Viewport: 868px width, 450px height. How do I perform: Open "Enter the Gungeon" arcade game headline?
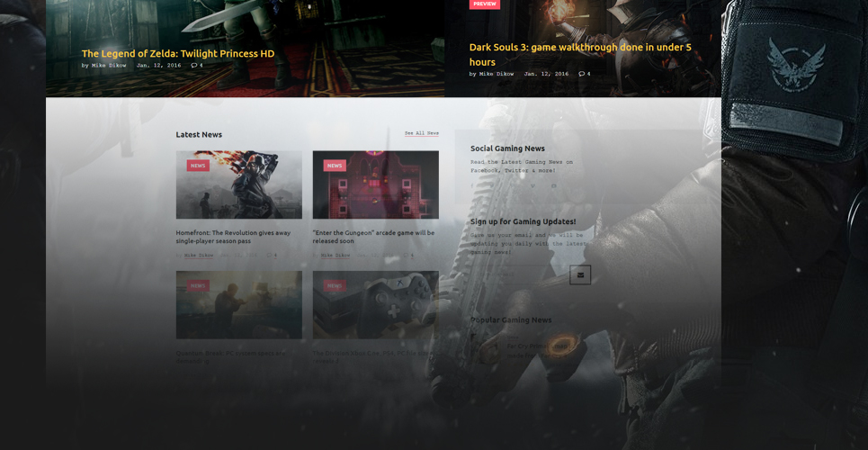pos(373,238)
